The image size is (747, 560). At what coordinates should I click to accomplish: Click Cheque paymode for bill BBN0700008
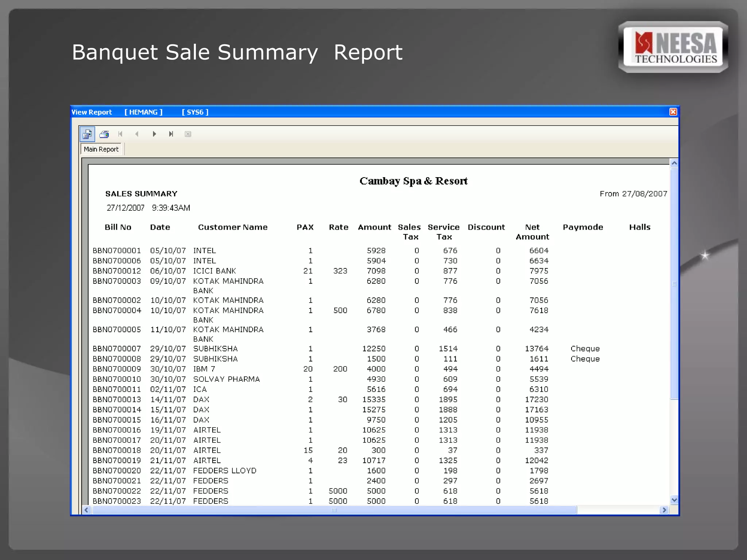pyautogui.click(x=585, y=359)
